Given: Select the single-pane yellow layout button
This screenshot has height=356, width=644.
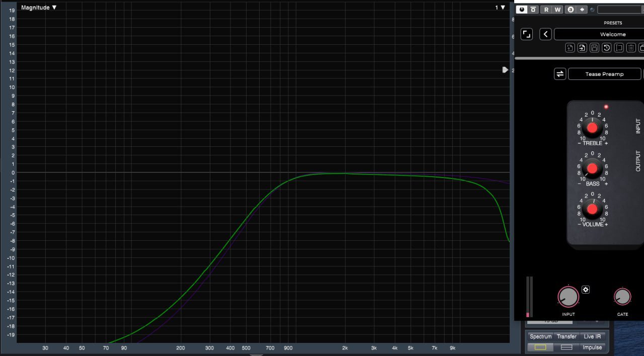Looking at the screenshot, I should [540, 347].
